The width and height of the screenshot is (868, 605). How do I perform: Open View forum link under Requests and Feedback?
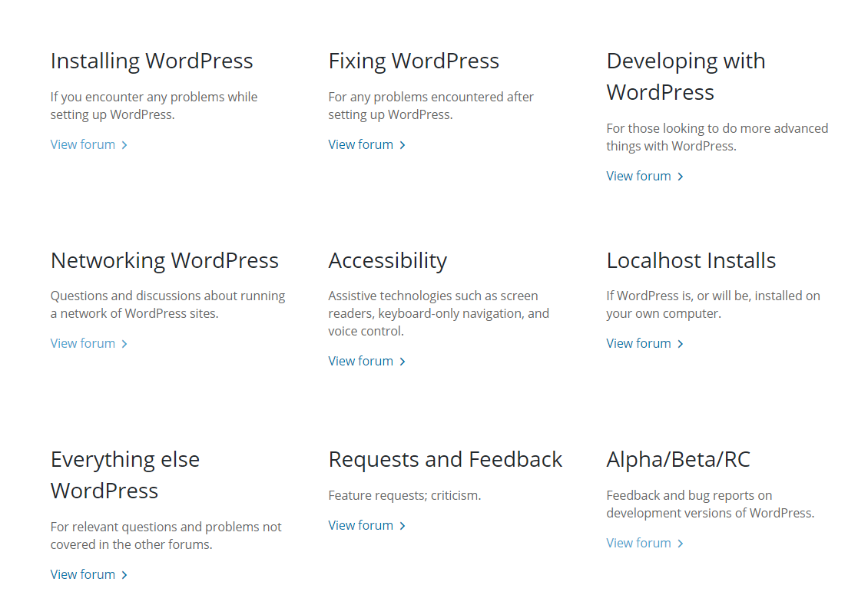[x=366, y=525]
